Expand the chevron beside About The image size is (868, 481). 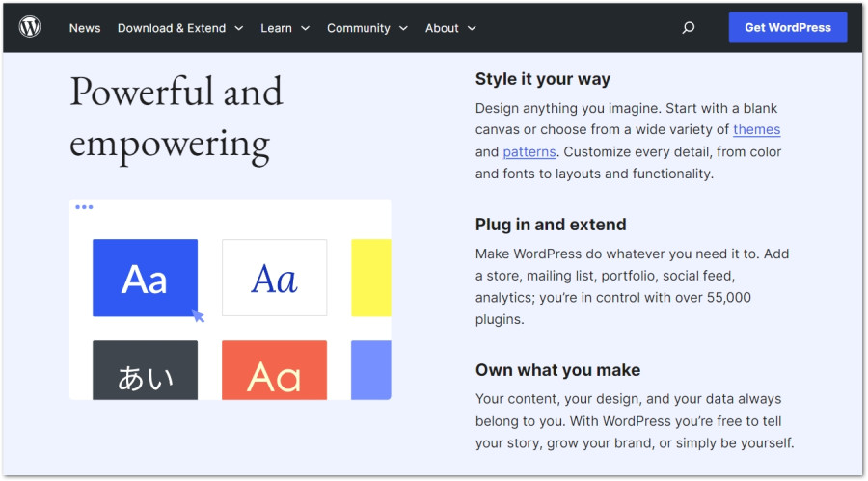point(472,28)
